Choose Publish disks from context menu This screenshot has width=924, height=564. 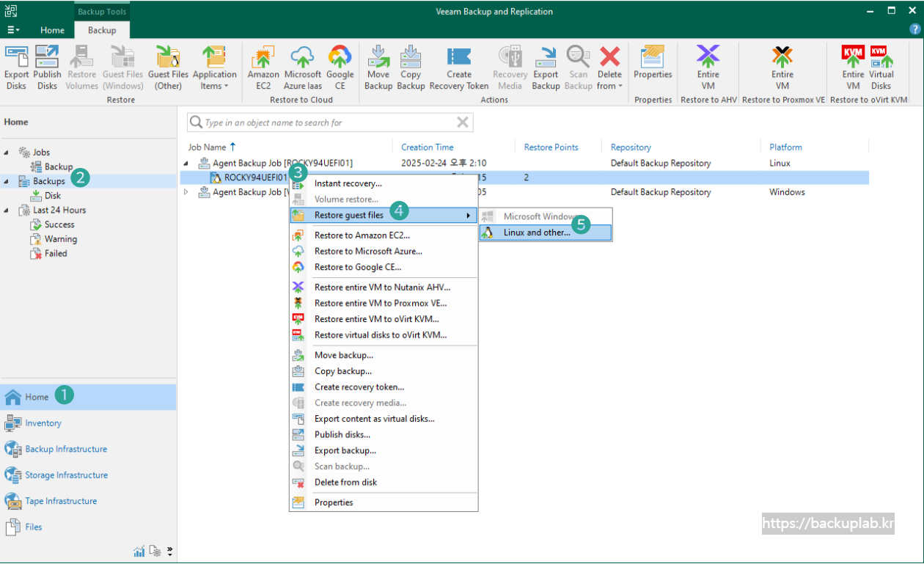384,435
